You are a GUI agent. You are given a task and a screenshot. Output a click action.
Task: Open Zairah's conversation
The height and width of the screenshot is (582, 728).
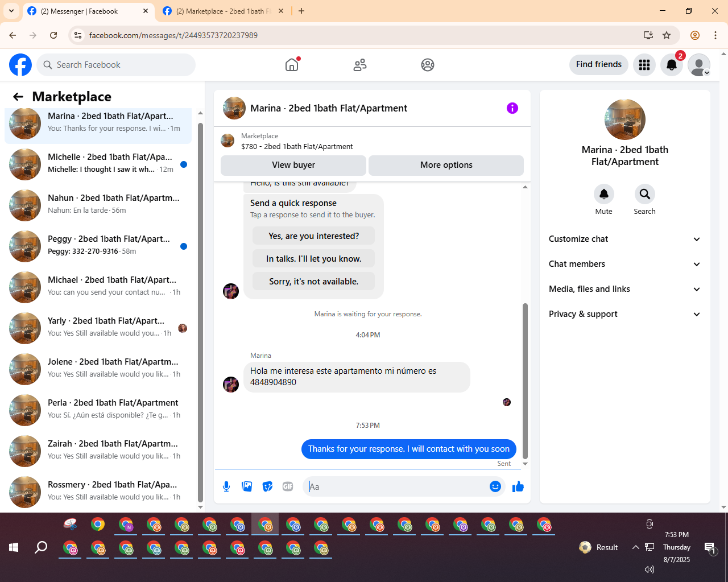[98, 451]
